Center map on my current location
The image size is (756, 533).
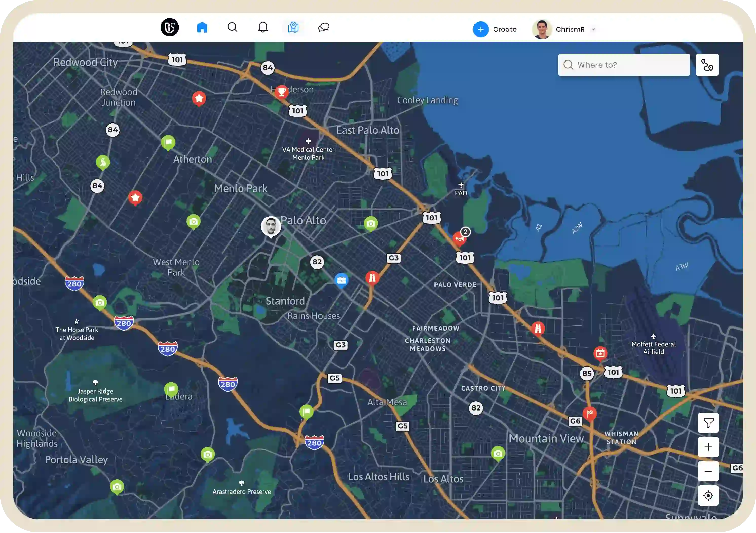pos(708,496)
